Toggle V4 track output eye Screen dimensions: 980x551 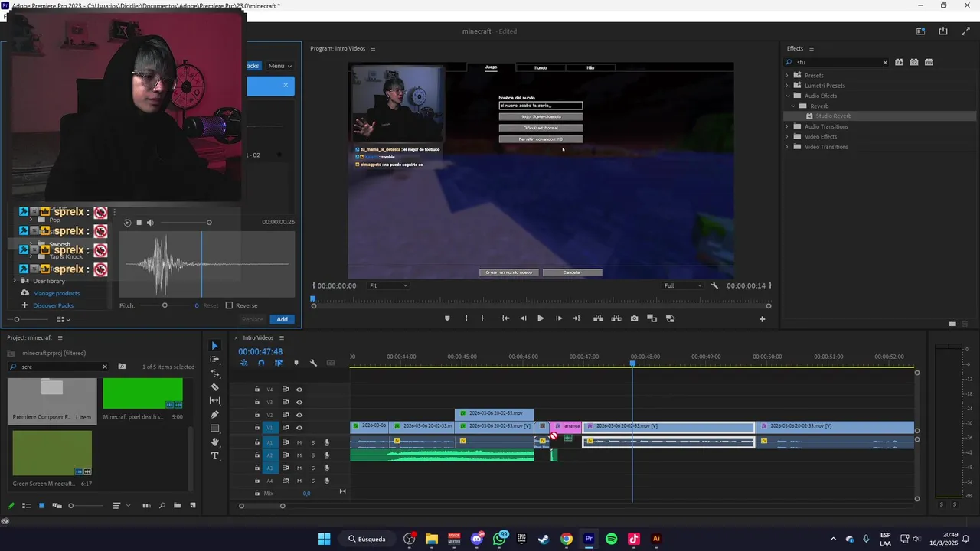(x=299, y=390)
